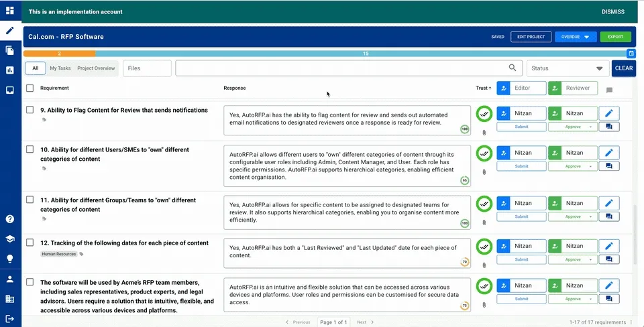Open comments for requirement 11 row
Viewport: 644px width, 327px height.
(609, 216)
